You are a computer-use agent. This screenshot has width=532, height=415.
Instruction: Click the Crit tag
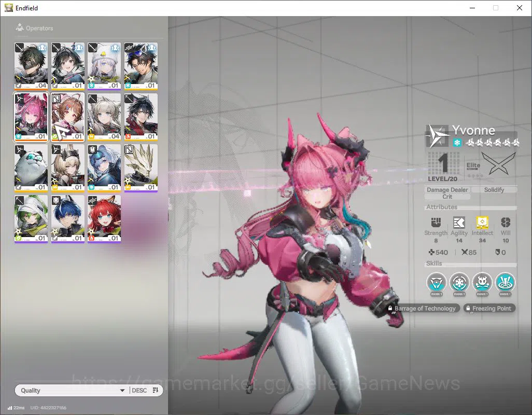coord(447,197)
